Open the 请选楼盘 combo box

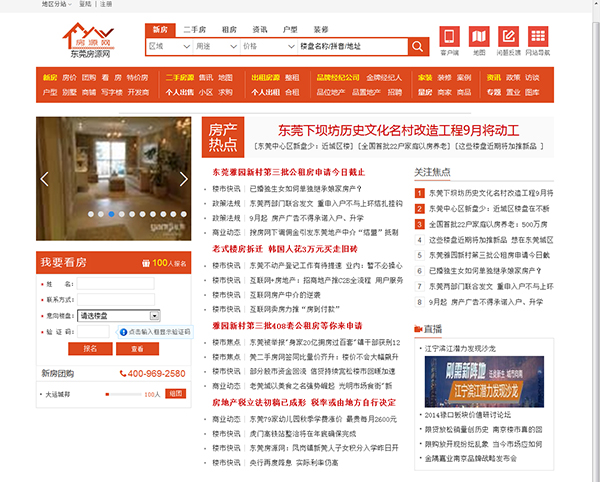click(x=112, y=315)
